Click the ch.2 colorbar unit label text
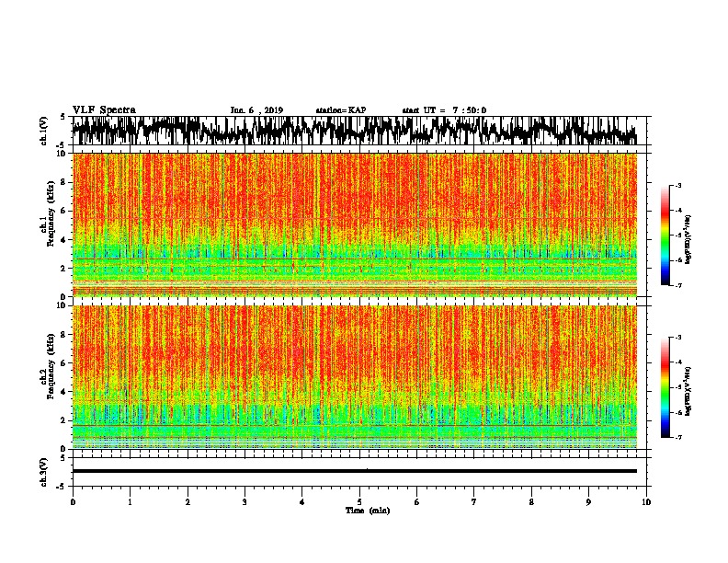 pos(688,391)
